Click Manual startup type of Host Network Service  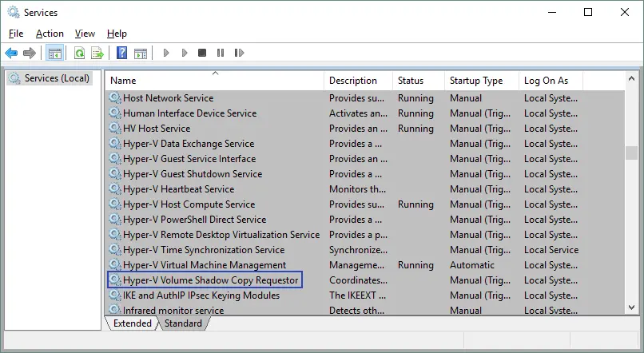(466, 97)
